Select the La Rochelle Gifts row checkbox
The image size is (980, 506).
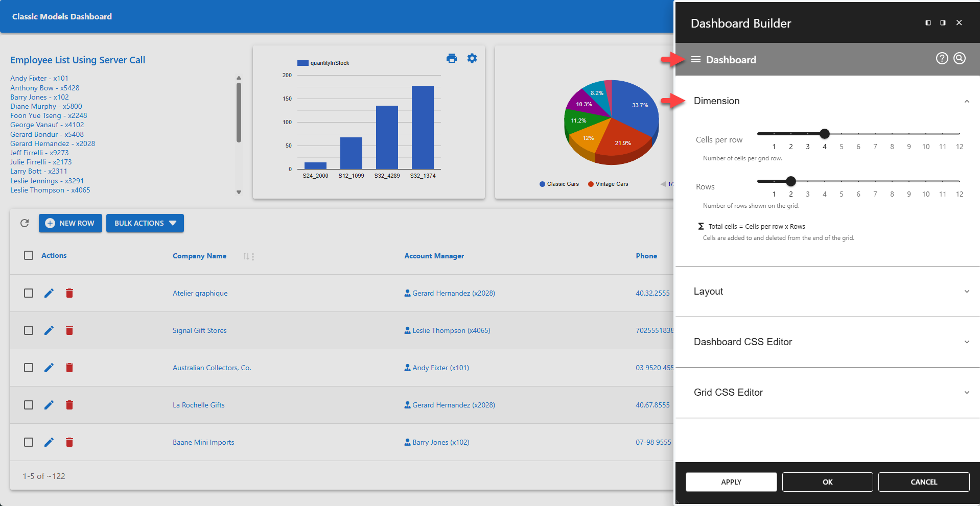tap(28, 405)
